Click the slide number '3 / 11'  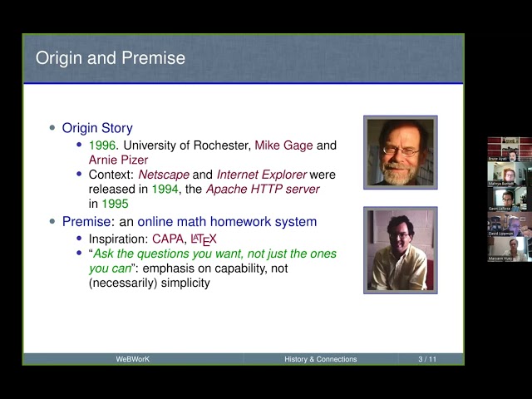click(x=427, y=359)
